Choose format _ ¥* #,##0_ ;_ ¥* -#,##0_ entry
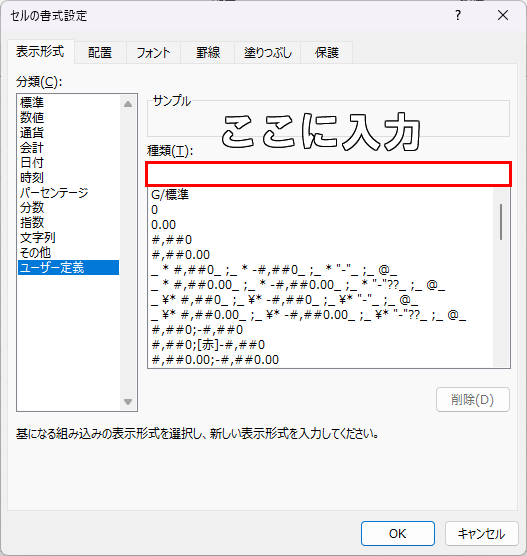 pos(321,300)
